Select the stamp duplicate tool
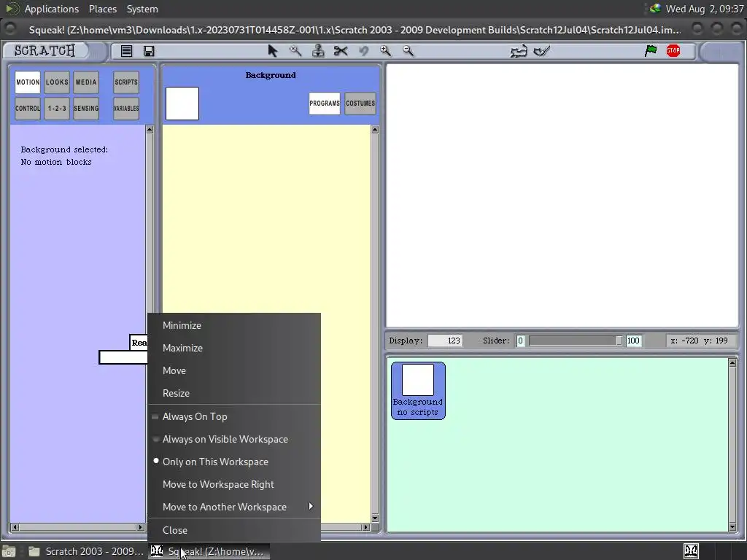This screenshot has width=747, height=560. 318,50
